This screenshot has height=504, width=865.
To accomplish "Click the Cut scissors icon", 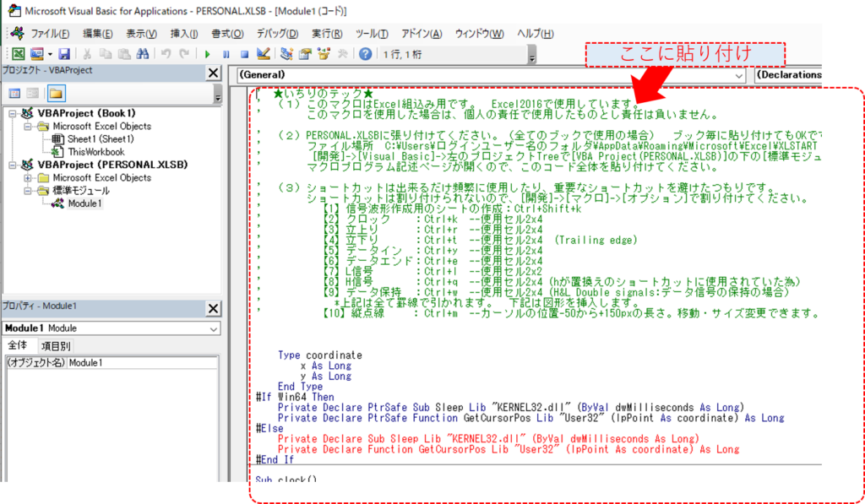I will pyautogui.click(x=87, y=53).
